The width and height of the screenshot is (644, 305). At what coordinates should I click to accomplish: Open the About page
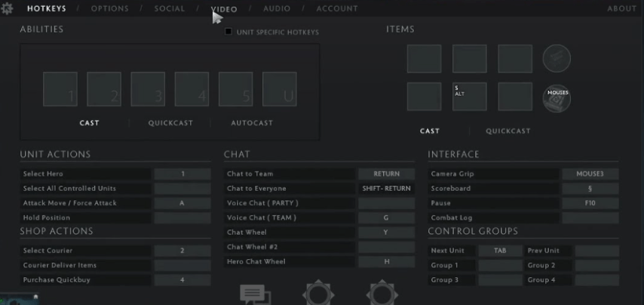coord(622,9)
